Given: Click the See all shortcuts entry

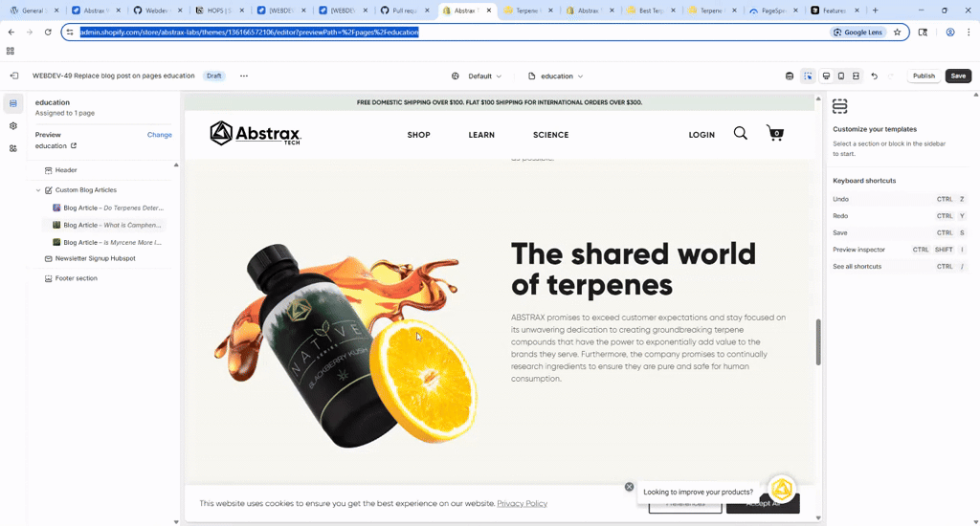Looking at the screenshot, I should [x=857, y=267].
